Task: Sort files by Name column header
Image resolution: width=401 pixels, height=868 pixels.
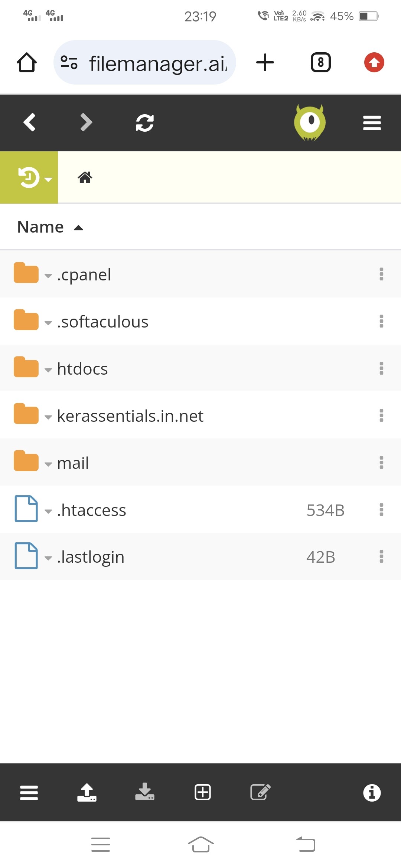Action: pyautogui.click(x=40, y=227)
